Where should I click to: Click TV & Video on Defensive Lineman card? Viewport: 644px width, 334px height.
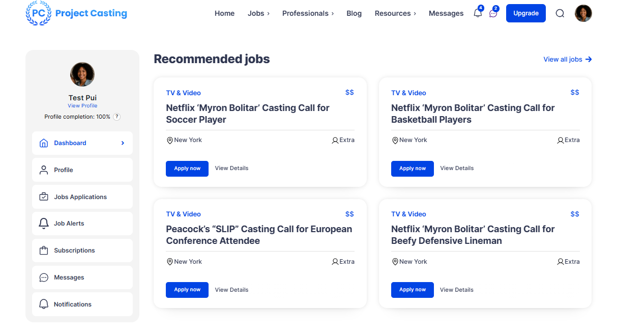point(408,214)
